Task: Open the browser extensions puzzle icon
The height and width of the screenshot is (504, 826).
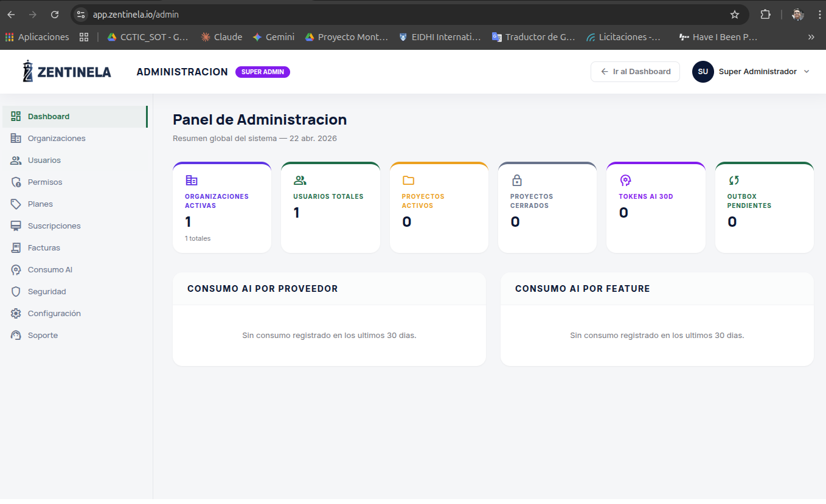Action: point(766,15)
